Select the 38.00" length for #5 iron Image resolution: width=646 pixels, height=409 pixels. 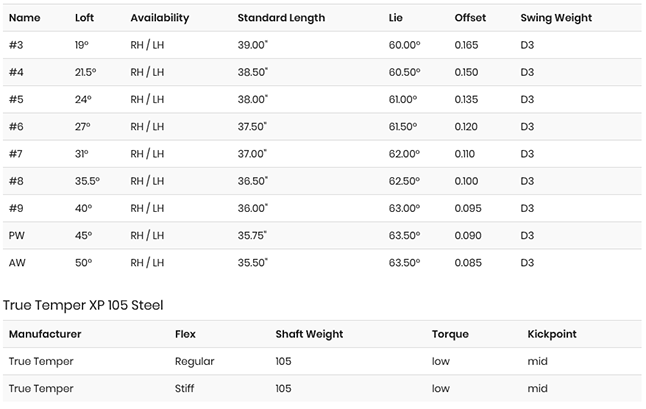253,99
